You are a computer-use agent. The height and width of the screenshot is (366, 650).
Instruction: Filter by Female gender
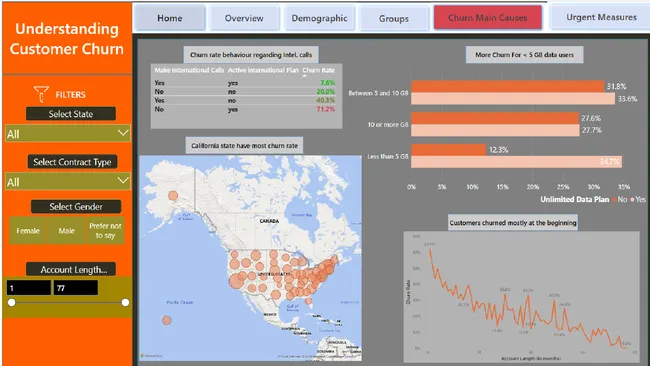(x=28, y=230)
